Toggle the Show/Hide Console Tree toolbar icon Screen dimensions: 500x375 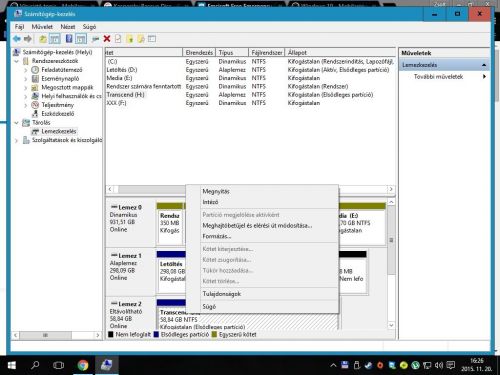point(54,39)
